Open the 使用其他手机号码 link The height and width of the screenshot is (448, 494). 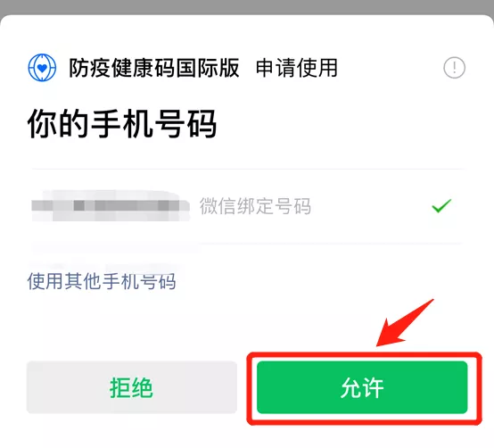click(102, 281)
